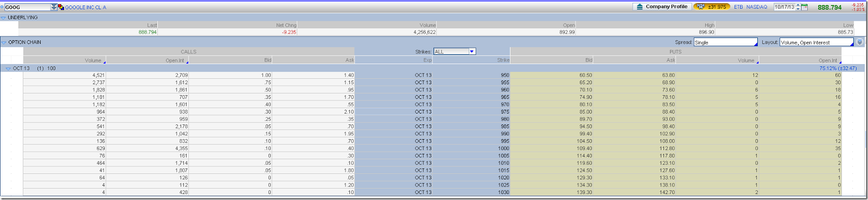Image resolution: width=868 pixels, height=200 pixels.
Task: Click the PUTS header
Action: (675, 52)
